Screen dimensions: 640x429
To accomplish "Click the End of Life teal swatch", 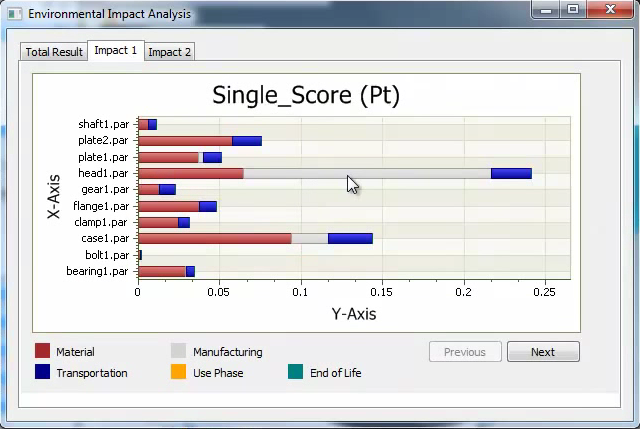I will pos(295,373).
